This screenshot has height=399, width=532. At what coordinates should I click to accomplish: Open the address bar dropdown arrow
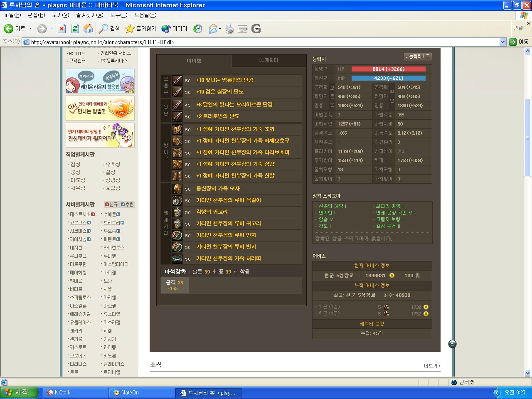[x=502, y=42]
